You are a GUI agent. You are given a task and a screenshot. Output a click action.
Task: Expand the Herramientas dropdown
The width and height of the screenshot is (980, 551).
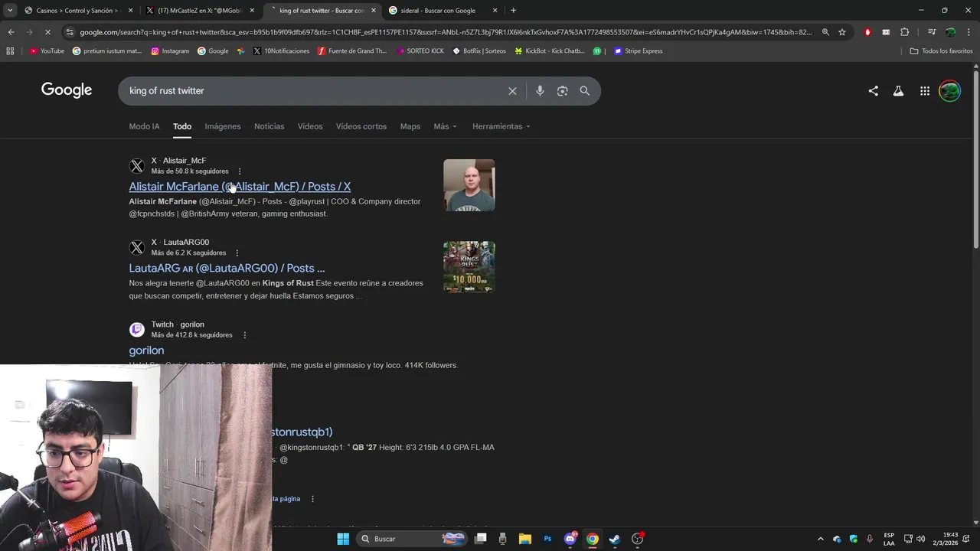coord(501,126)
